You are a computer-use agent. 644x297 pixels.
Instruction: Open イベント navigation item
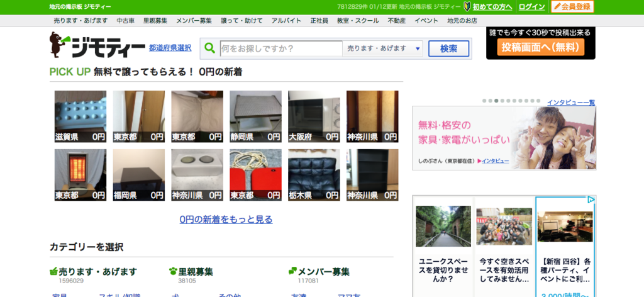pos(426,21)
